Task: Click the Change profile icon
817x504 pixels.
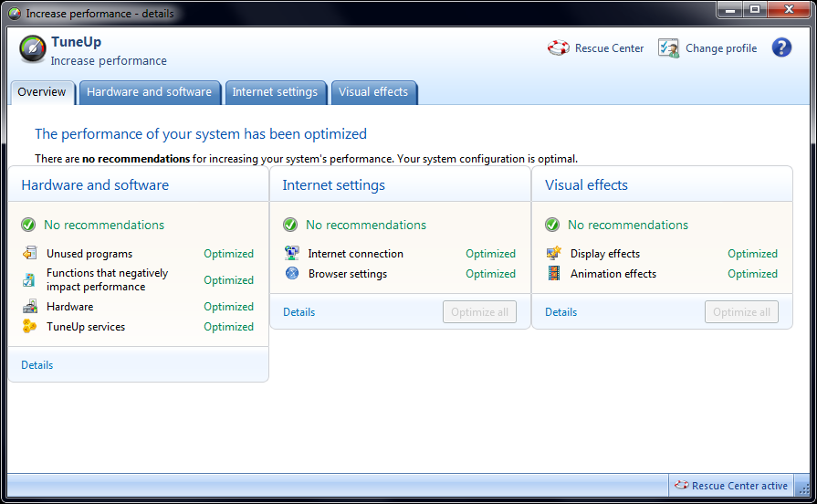Action: pyautogui.click(x=668, y=48)
